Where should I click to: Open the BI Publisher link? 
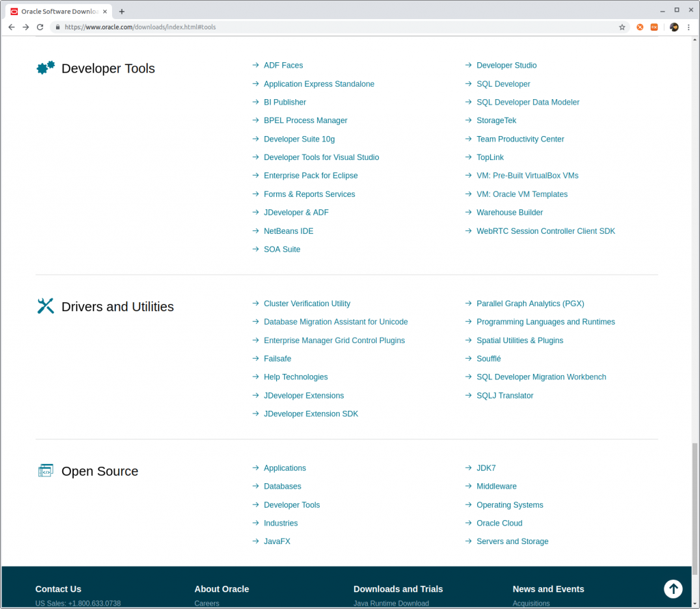pyautogui.click(x=285, y=103)
